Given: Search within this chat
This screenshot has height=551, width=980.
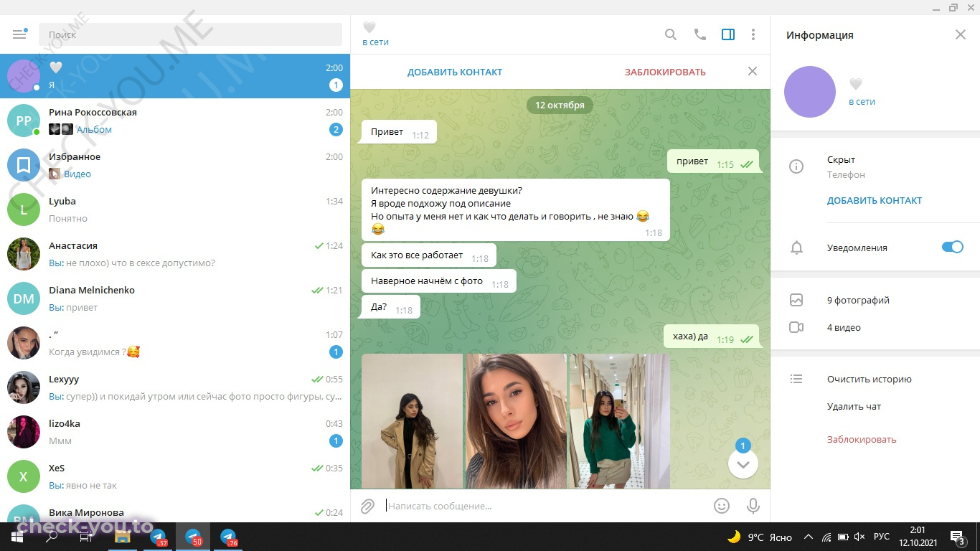Looking at the screenshot, I should (x=670, y=34).
